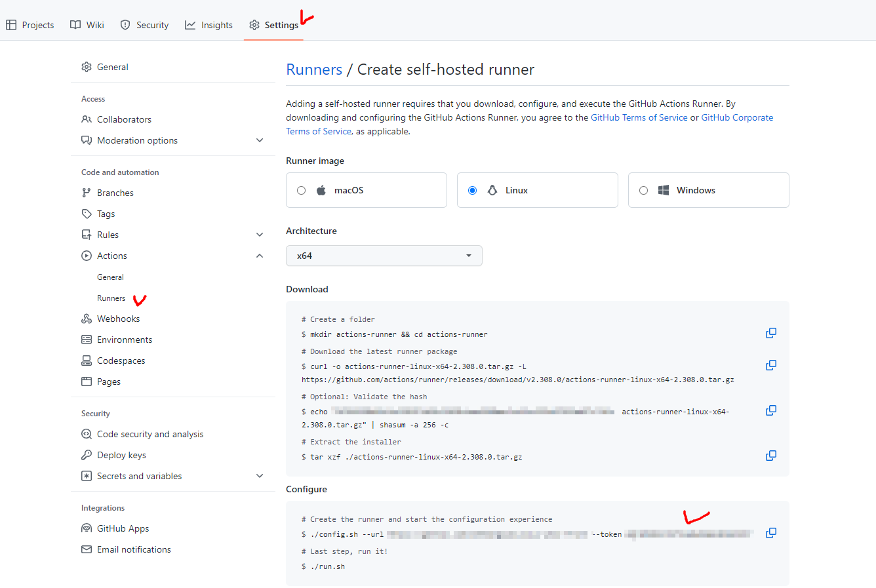Click the 'mkdir actions-runner && cd actions-runner' text
The height and width of the screenshot is (588, 876).
tap(399, 334)
